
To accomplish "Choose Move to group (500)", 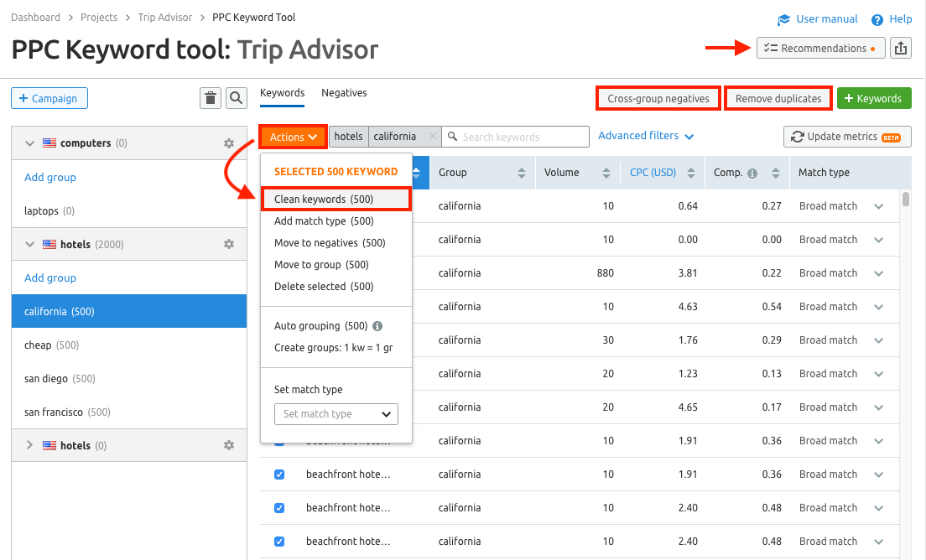I will click(x=321, y=265).
